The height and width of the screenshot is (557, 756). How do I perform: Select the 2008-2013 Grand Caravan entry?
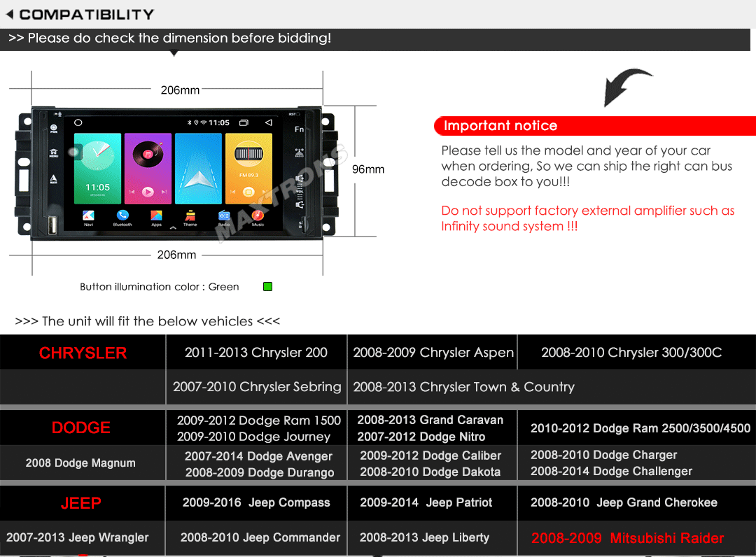coord(430,420)
